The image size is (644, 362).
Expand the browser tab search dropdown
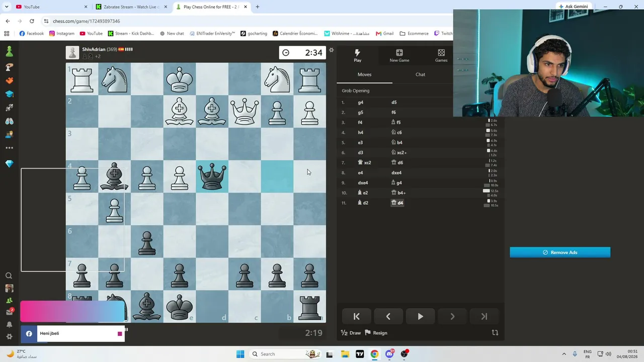(x=7, y=7)
